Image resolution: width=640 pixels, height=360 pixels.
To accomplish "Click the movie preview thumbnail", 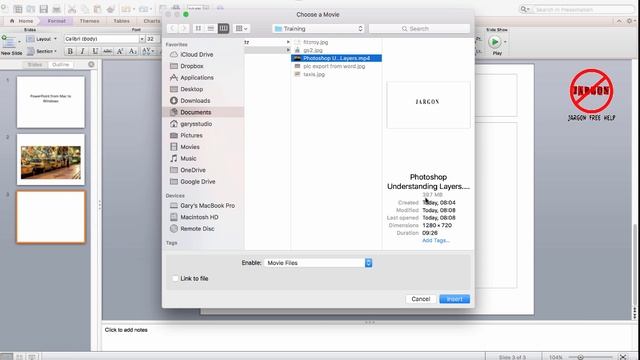I will pos(428,105).
